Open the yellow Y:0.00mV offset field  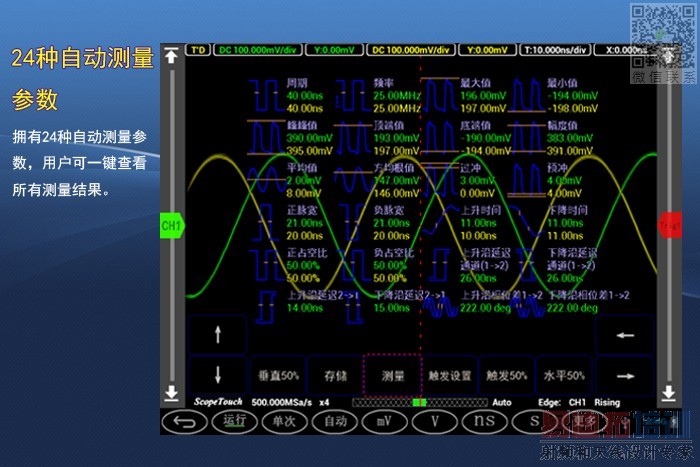487,50
